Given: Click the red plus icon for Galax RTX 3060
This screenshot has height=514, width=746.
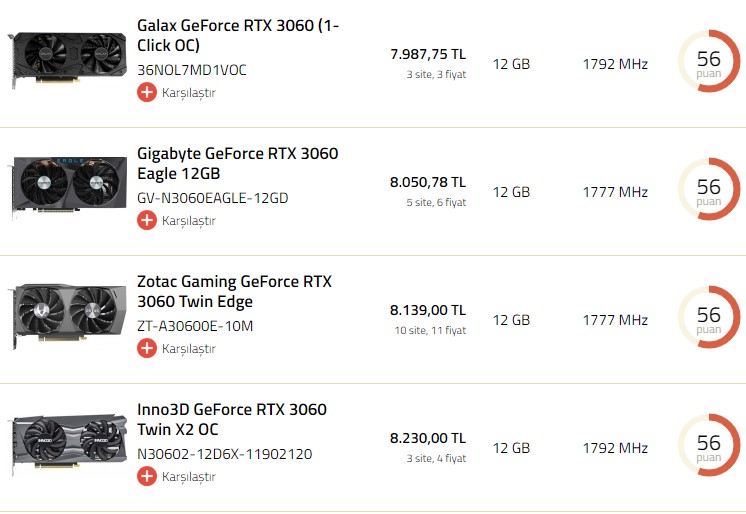Looking at the screenshot, I should coord(147,92).
